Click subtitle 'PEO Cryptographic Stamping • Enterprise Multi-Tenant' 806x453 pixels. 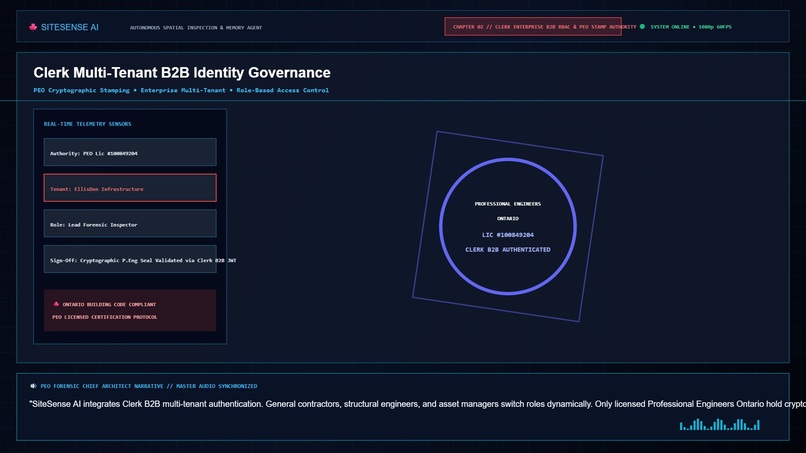(x=129, y=90)
